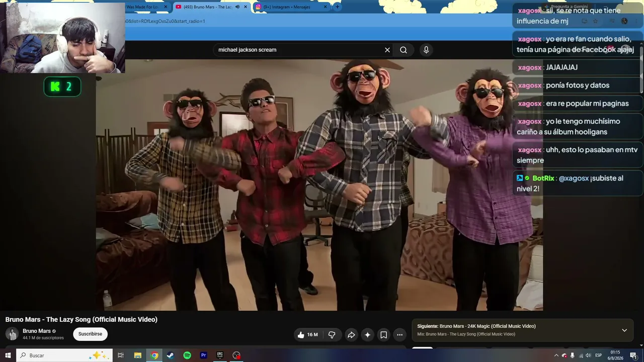Screen dimensions: 644x362
Task: Expand the Siguiente mix playlist panel
Action: [624, 330]
